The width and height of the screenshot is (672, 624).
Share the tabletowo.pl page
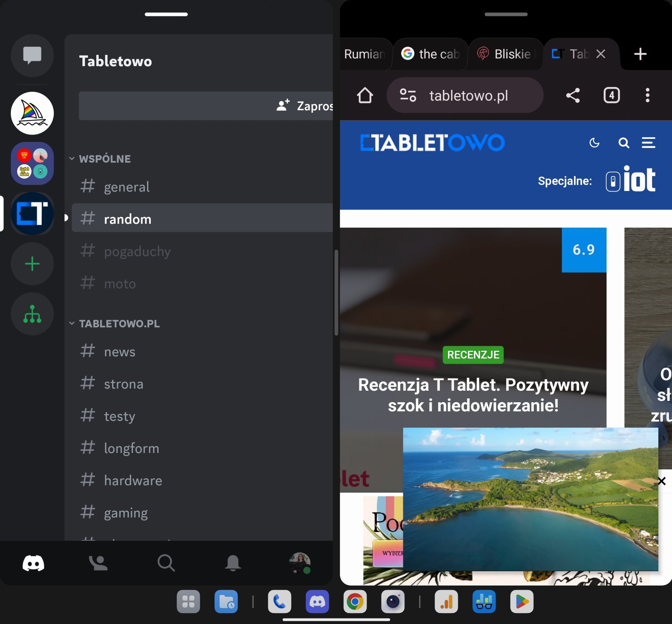pos(573,95)
